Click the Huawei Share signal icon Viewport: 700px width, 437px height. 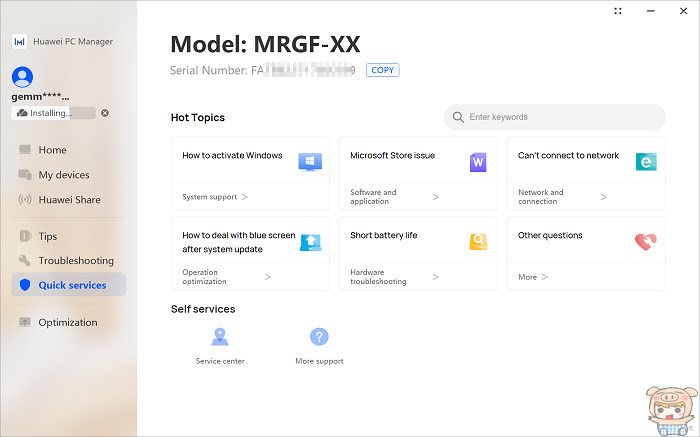click(25, 200)
